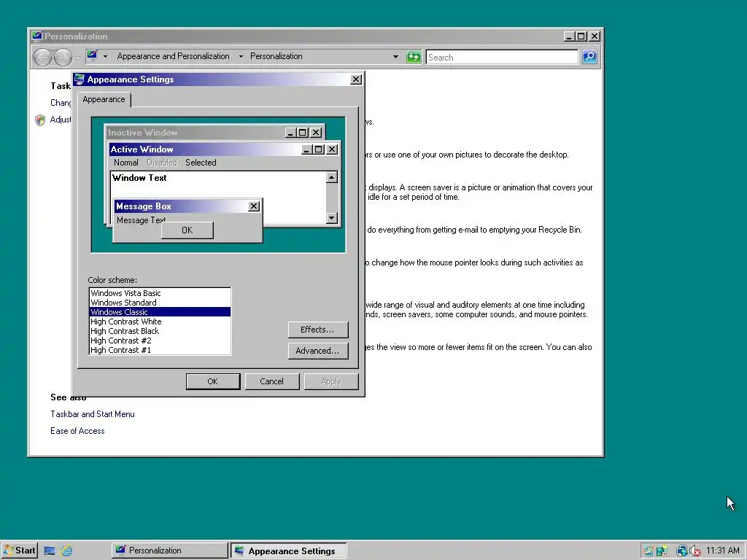This screenshot has width=747, height=560.
Task: Cancel the Appearance Settings dialog
Action: tap(271, 381)
